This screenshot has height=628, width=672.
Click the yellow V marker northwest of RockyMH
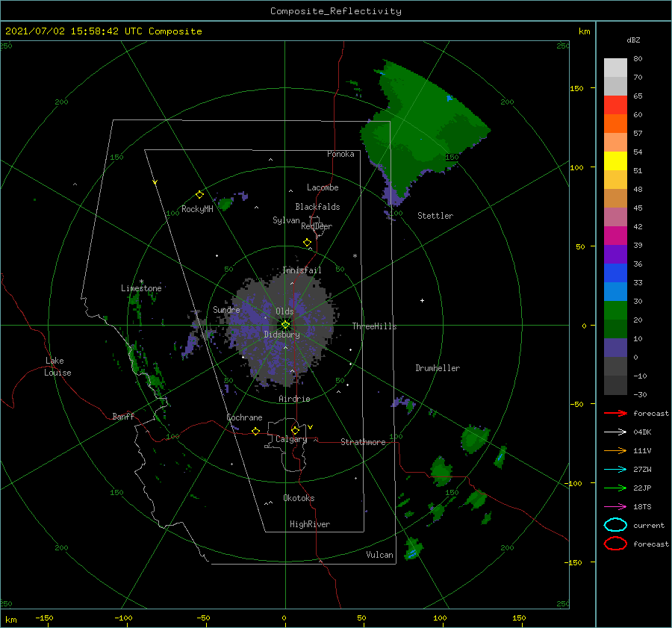point(155,183)
